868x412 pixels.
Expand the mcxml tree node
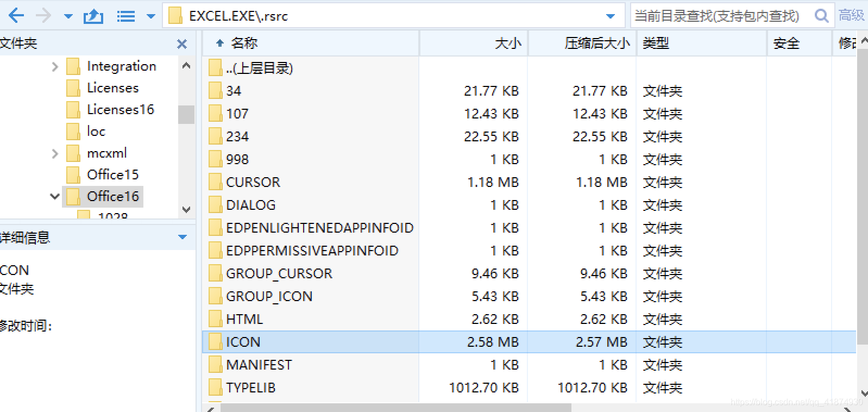tap(54, 154)
